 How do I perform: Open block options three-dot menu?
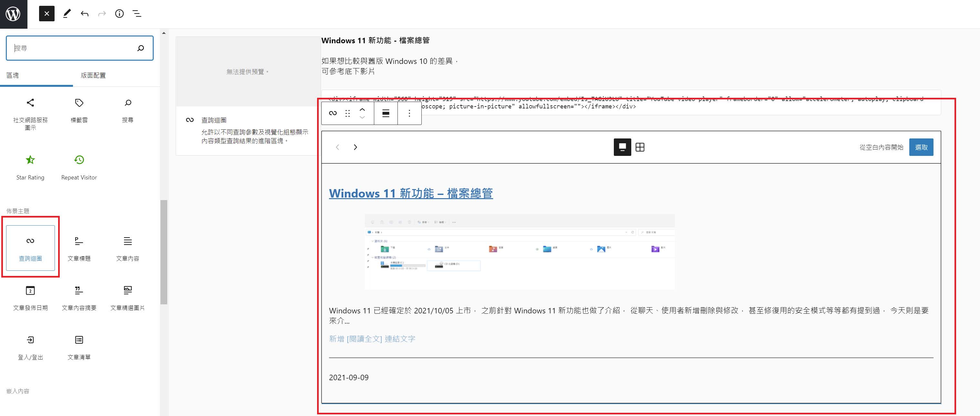[409, 113]
